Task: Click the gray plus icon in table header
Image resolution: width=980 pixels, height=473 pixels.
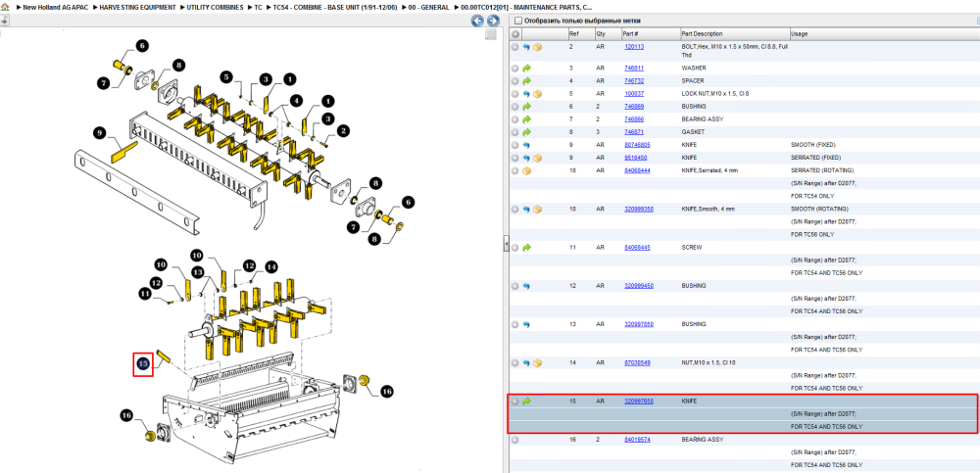Action: pyautogui.click(x=515, y=33)
